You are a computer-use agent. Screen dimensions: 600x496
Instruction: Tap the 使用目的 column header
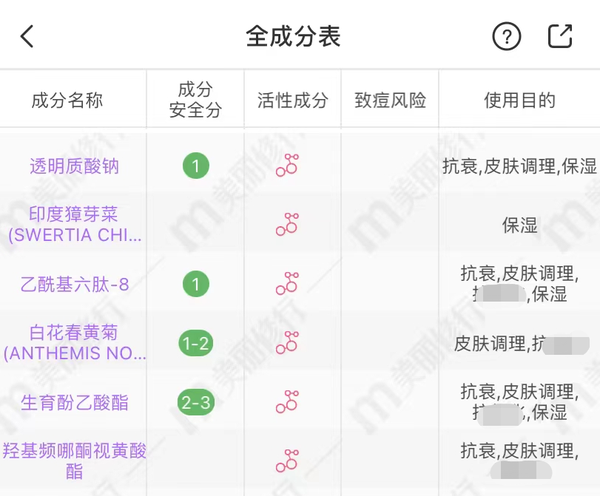click(x=519, y=100)
